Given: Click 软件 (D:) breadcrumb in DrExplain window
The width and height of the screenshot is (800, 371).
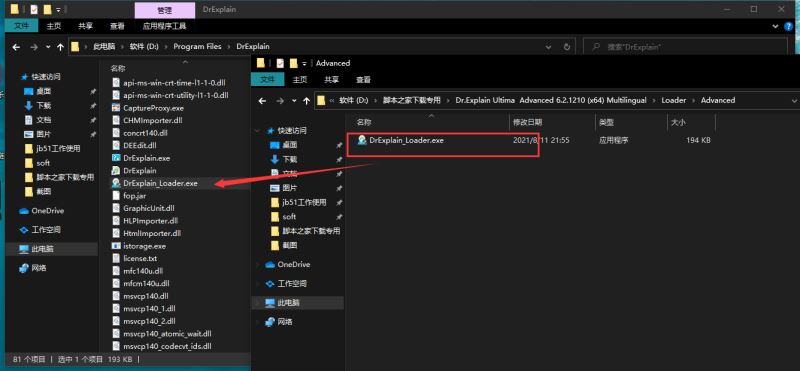Looking at the screenshot, I should coord(144,46).
